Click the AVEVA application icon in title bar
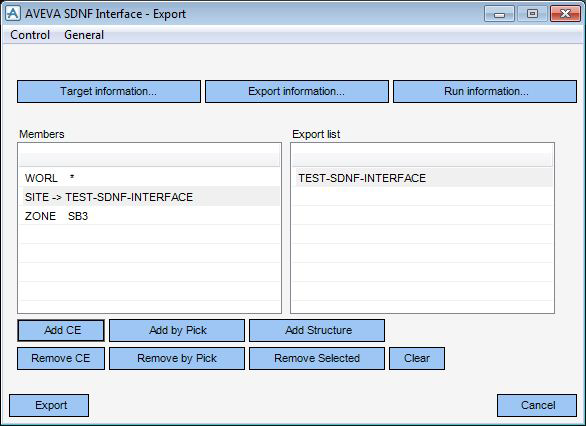Viewport: 586px width, 426px height. tap(13, 14)
